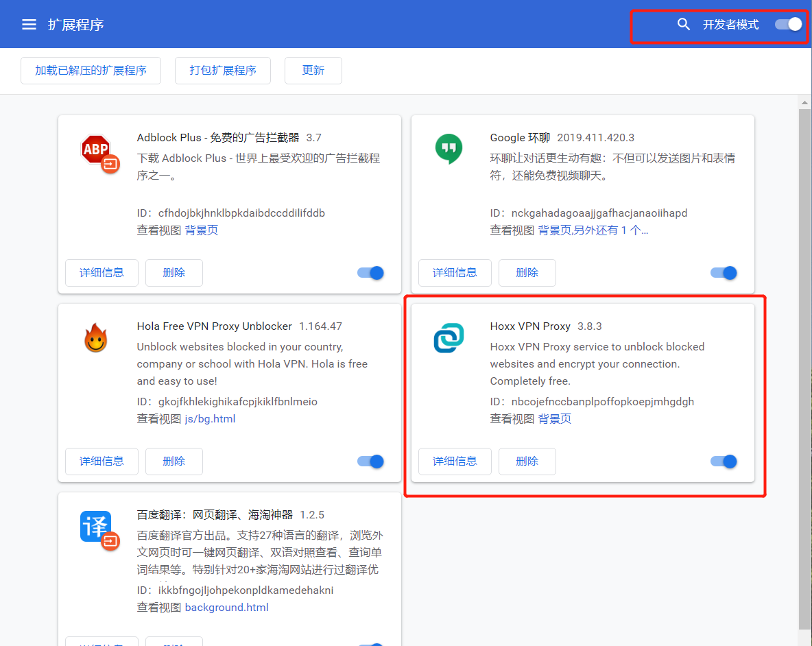Open 详细信息 for Google 环聊
This screenshot has height=646, width=812.
[455, 273]
